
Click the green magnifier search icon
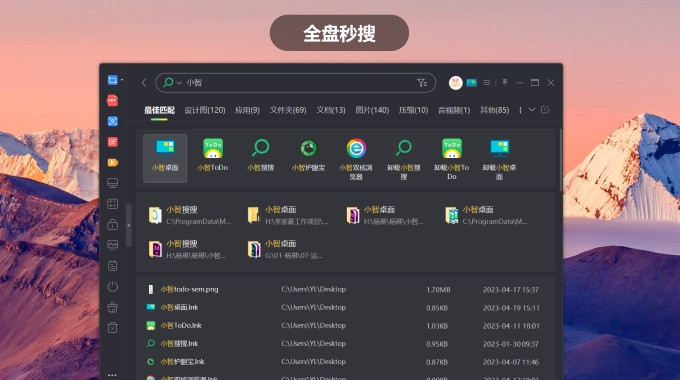168,82
